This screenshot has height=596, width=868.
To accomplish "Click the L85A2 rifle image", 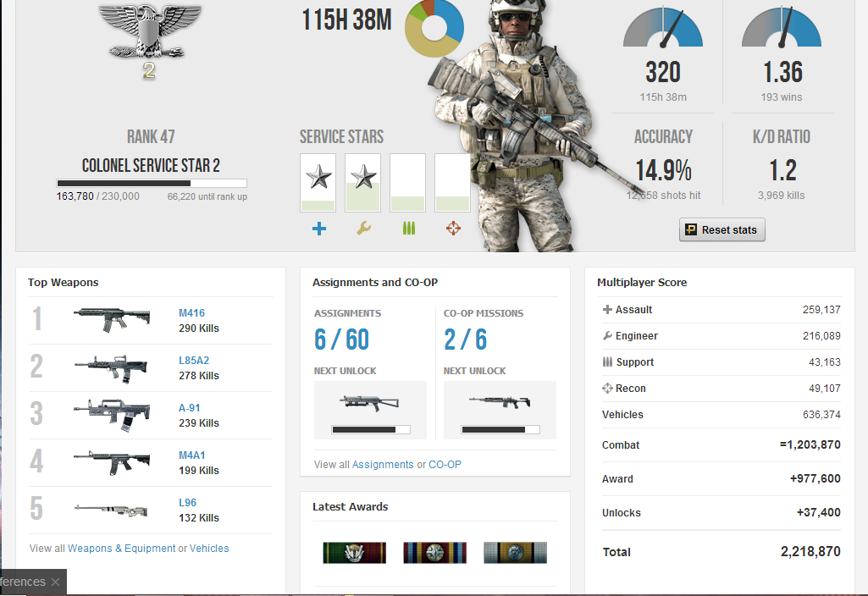I will (x=112, y=368).
